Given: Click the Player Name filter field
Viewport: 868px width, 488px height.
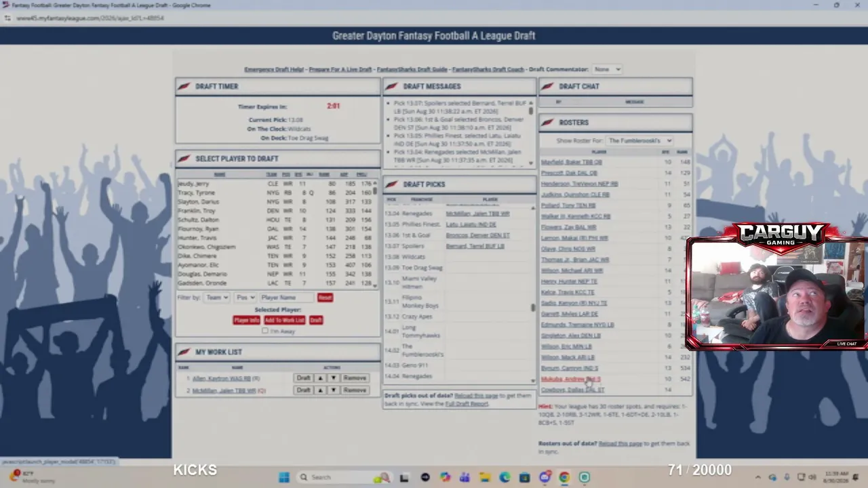Looking at the screenshot, I should coord(287,298).
